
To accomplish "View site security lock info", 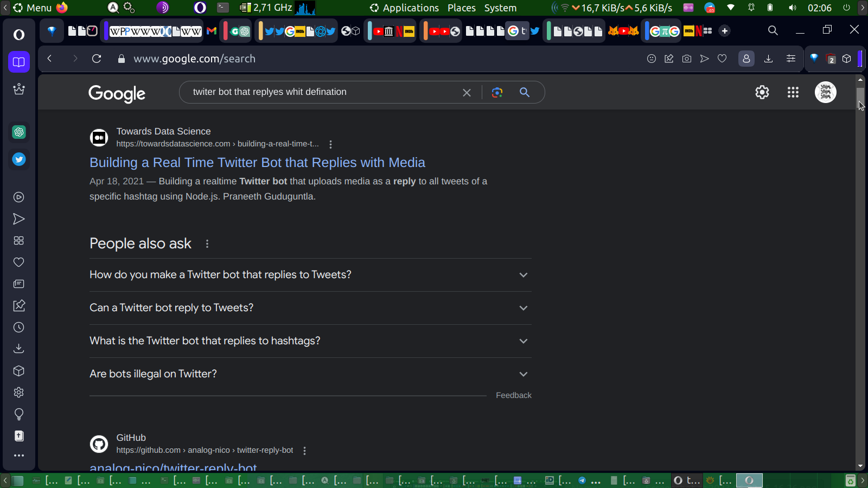I will 122,59.
